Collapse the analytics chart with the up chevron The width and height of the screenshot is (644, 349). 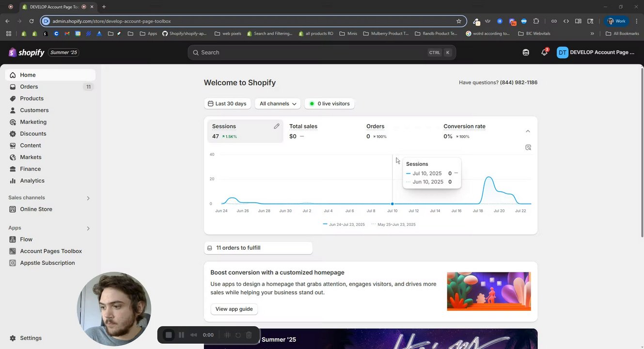coord(528,131)
